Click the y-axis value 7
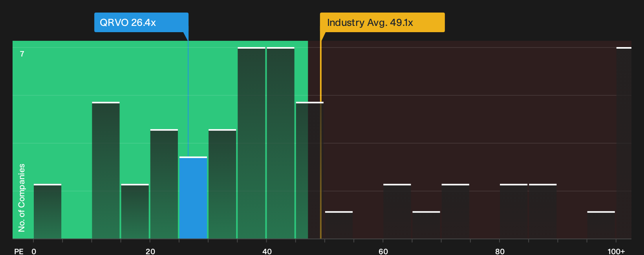644x255 pixels. [x=22, y=54]
